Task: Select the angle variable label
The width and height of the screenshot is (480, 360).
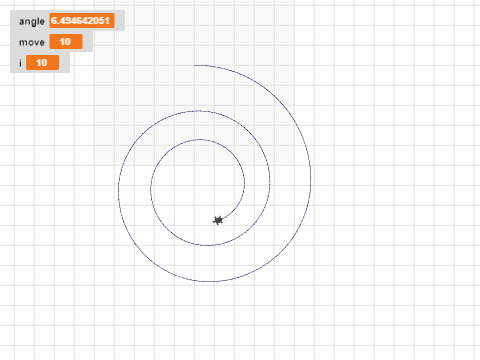Action: point(32,21)
